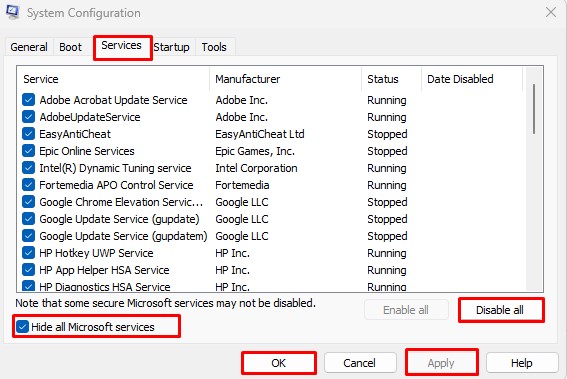Viewport: 567px width, 379px height.
Task: Toggle Fortemedia APO Control Service checkbox
Action: pos(28,185)
